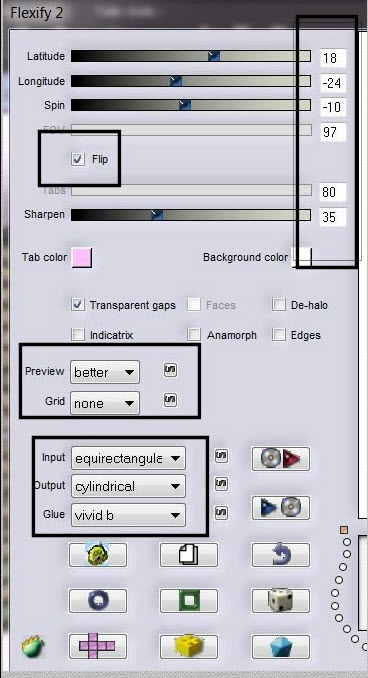Click the blue undo arrow button

click(x=281, y=555)
